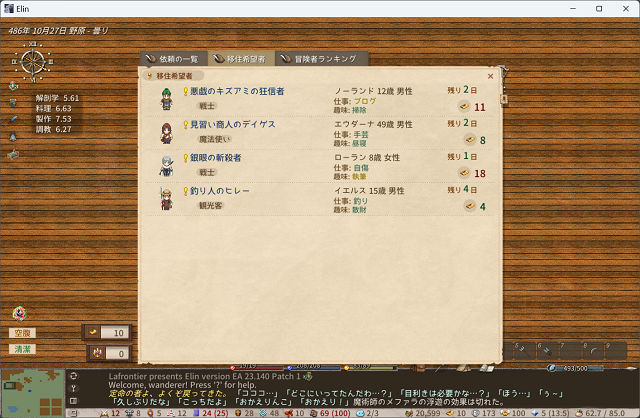Click the rose emblem icon above 空腹

[19, 314]
